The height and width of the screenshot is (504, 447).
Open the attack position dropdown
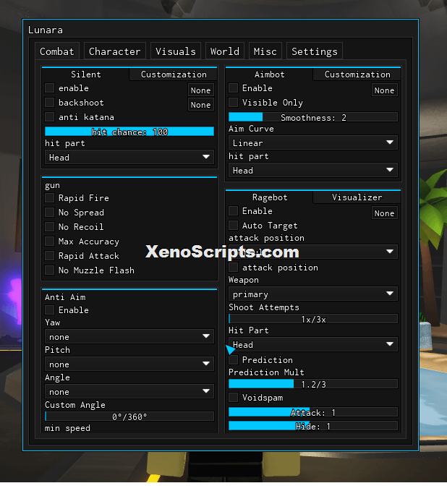tap(313, 252)
